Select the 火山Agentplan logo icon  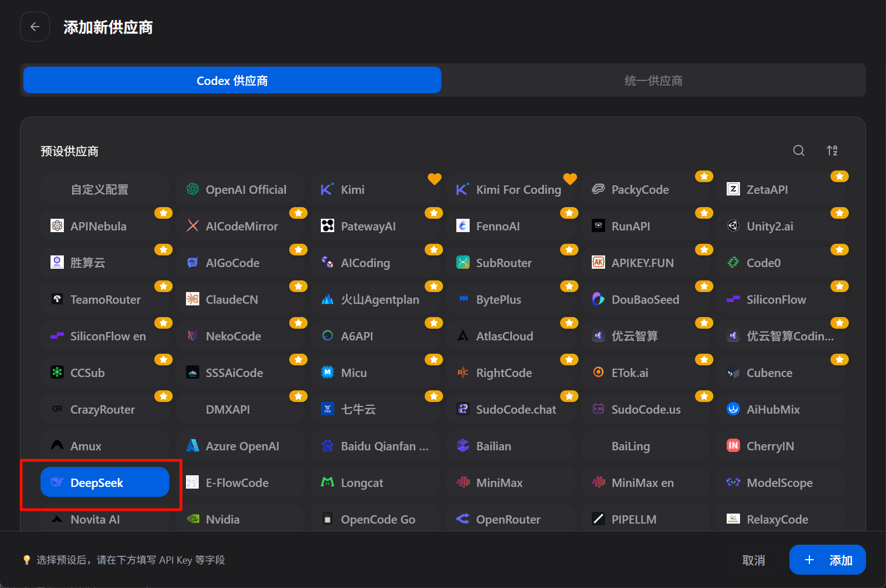coord(328,299)
